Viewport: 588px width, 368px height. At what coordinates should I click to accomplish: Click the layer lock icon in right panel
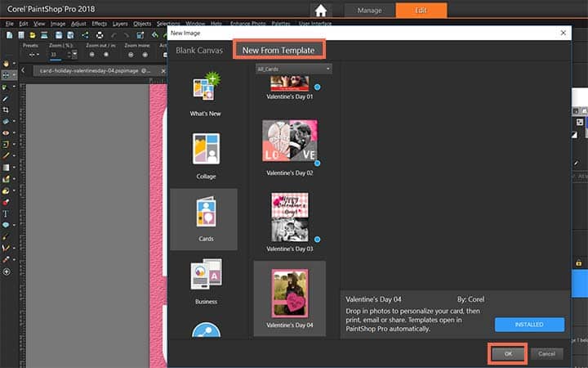click(x=579, y=263)
